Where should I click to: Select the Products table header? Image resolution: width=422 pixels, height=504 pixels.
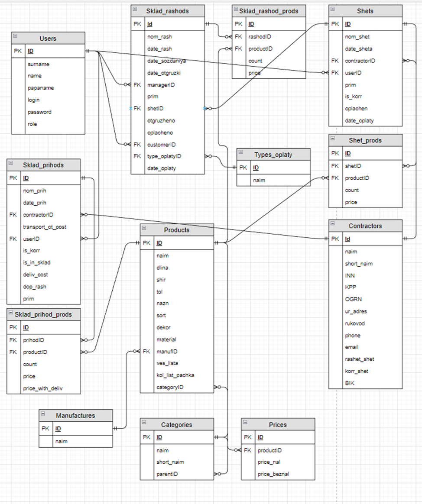pyautogui.click(x=177, y=230)
